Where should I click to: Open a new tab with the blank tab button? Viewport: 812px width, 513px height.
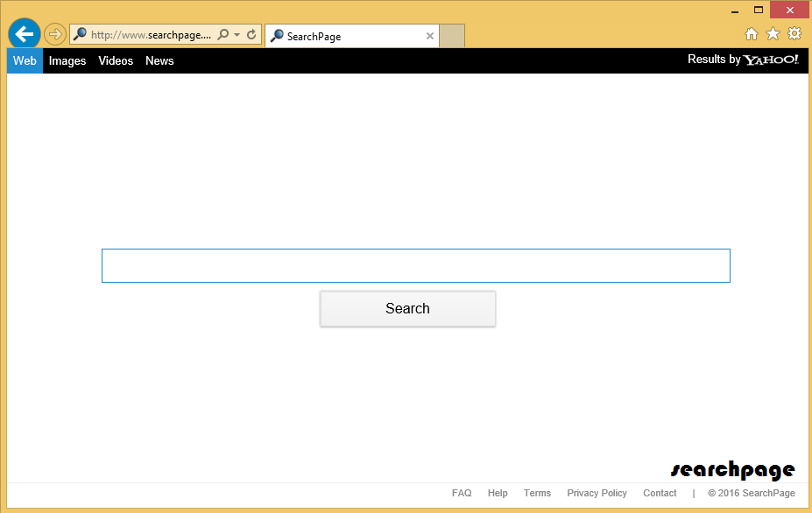coord(452,36)
